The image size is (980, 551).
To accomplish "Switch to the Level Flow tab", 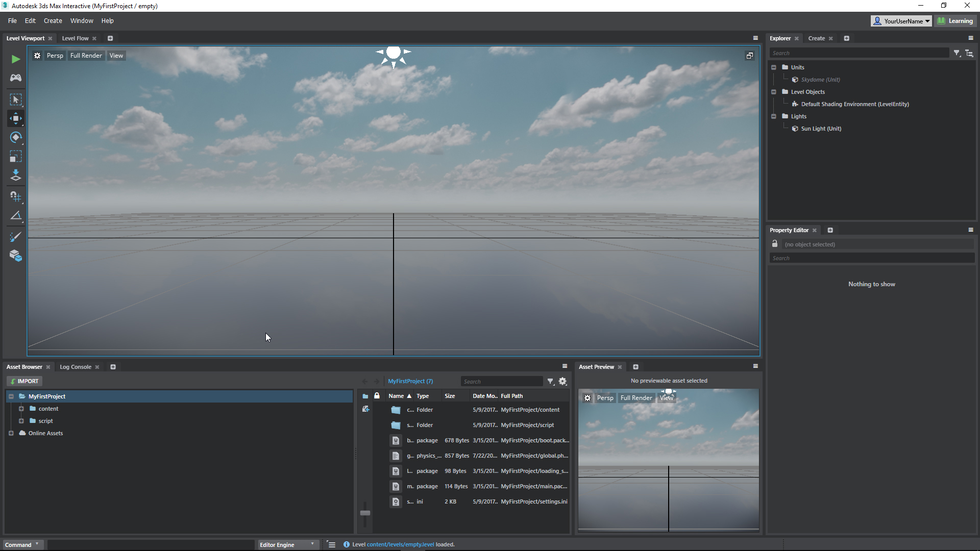I will pyautogui.click(x=75, y=38).
